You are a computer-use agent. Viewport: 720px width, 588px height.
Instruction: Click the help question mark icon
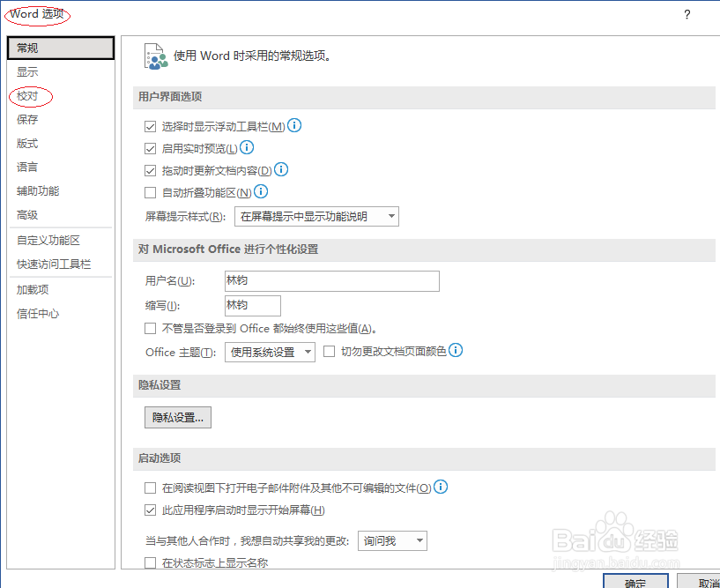[x=687, y=15]
